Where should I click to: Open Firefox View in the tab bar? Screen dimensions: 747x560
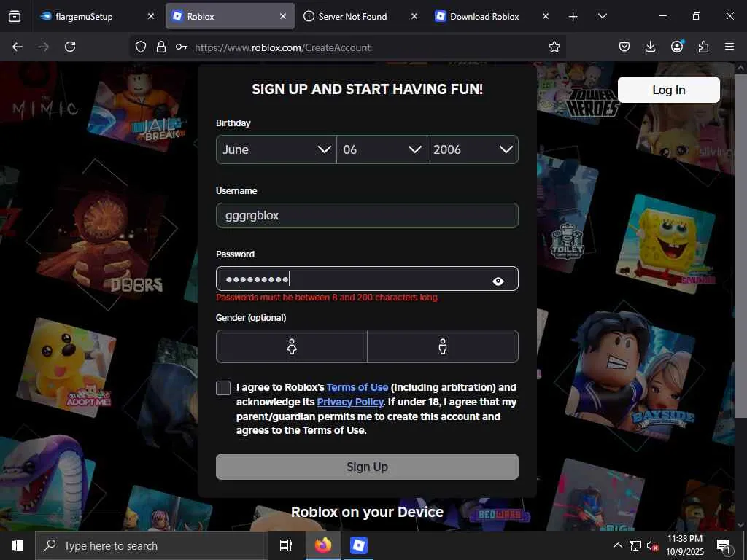point(15,17)
